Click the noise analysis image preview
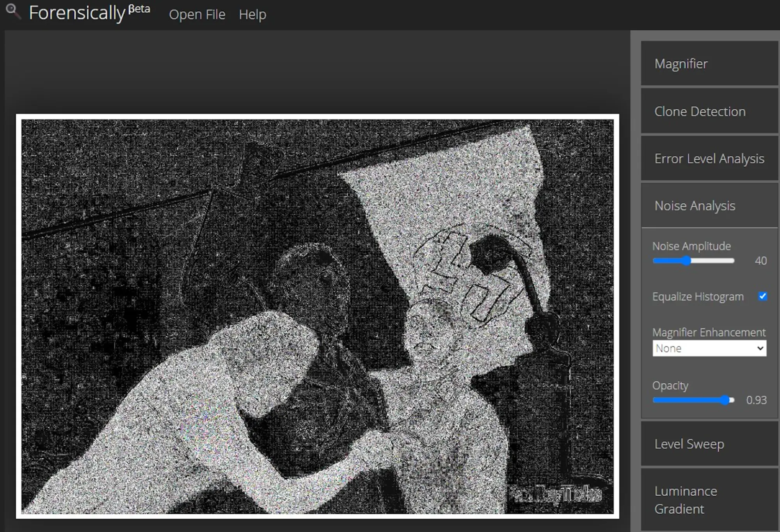Viewport: 780px width, 532px height. point(317,316)
